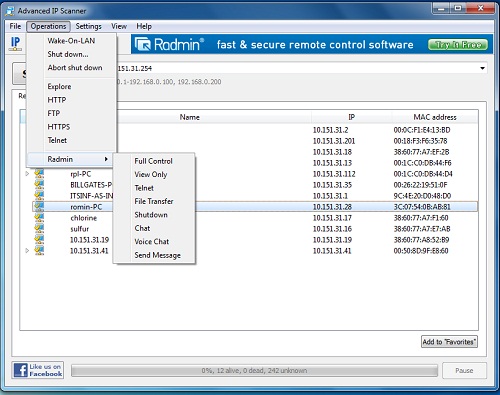Click the computer icon next to BILLGATES-P
Image resolution: width=500 pixels, height=395 pixels.
click(39, 184)
